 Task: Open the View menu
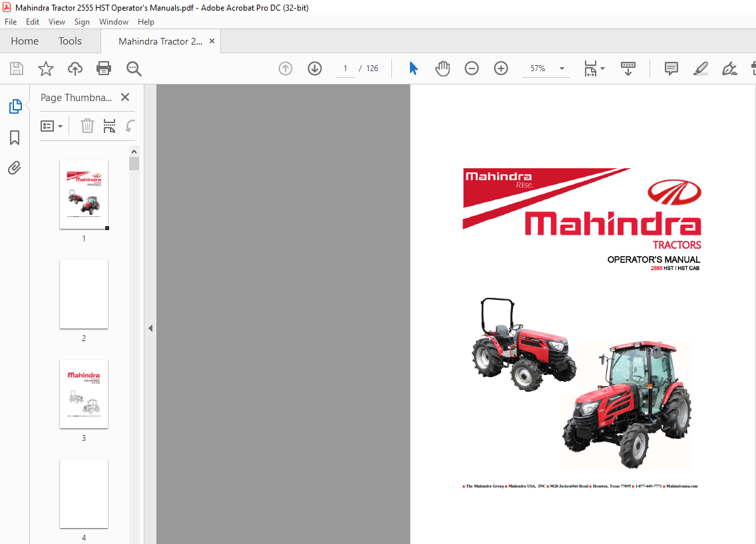pos(57,22)
